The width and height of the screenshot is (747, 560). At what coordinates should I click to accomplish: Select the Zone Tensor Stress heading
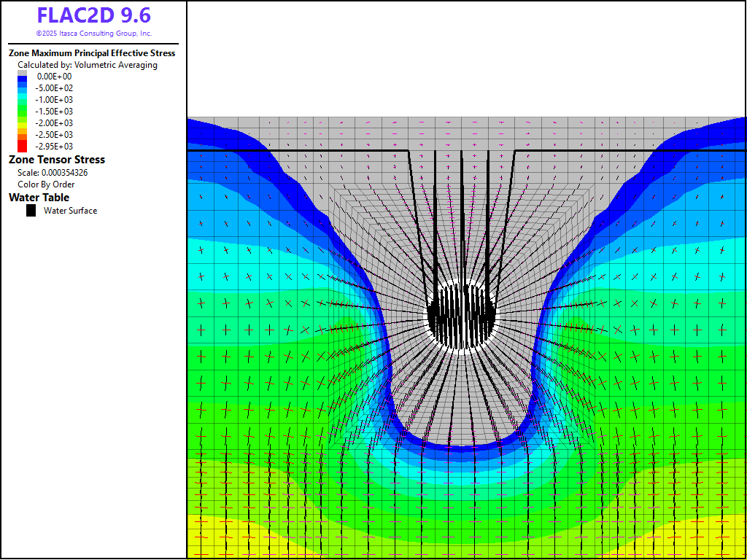[x=57, y=160]
